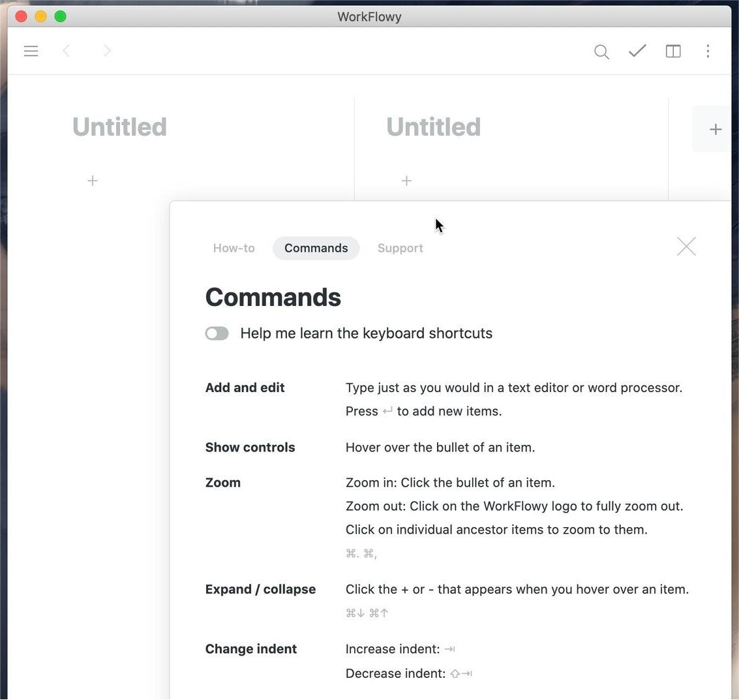Switch to the How-to tab
Screen dimensions: 739x700
(x=234, y=248)
